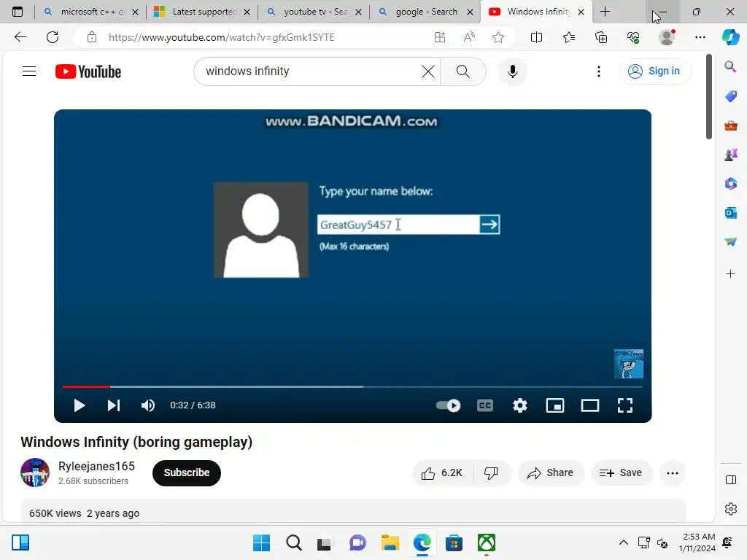This screenshot has height=560, width=747.
Task: View site information lock icon
Action: (x=92, y=37)
